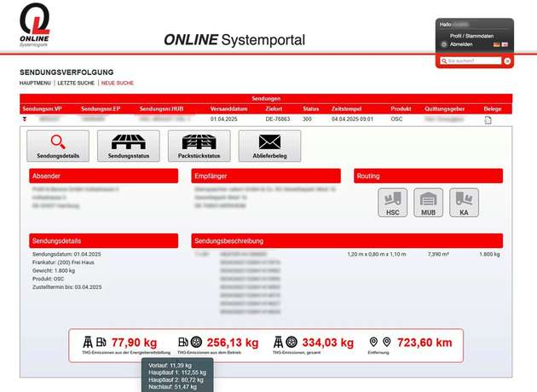Viewport: 537px width, 392px height.
Task: Click the Status column header
Action: [310, 109]
